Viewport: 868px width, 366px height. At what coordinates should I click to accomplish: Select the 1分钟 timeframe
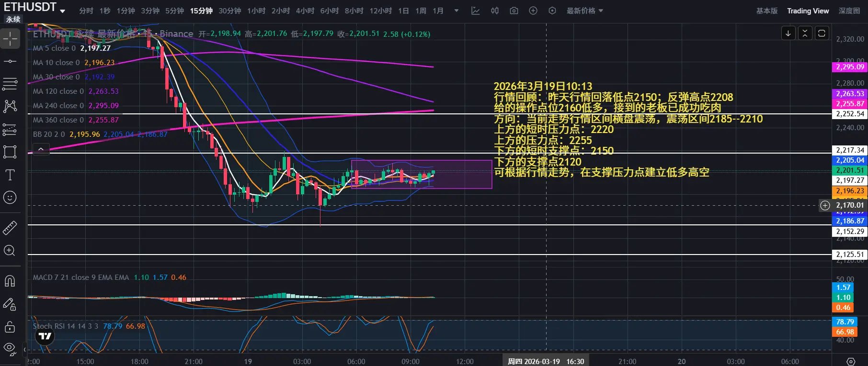pyautogui.click(x=126, y=11)
